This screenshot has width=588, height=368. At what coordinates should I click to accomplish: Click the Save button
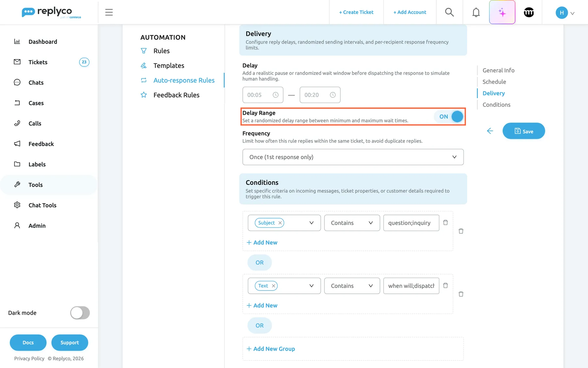524,131
